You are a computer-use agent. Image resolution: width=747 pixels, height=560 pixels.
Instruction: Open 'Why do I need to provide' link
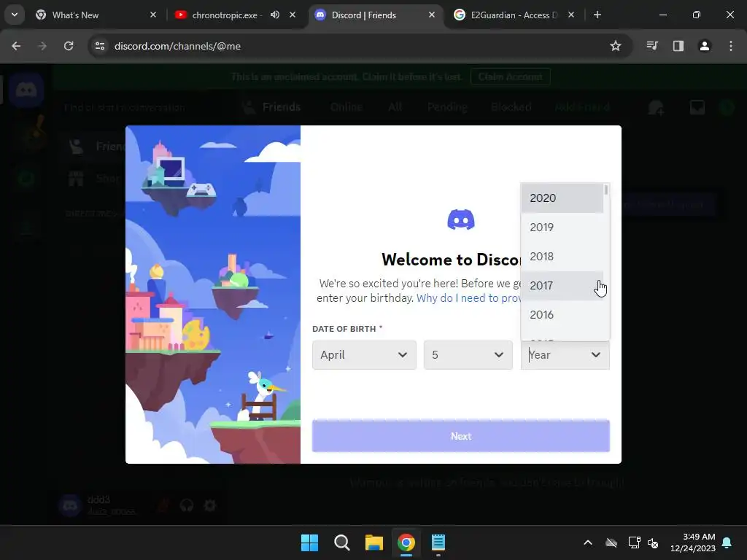point(469,298)
